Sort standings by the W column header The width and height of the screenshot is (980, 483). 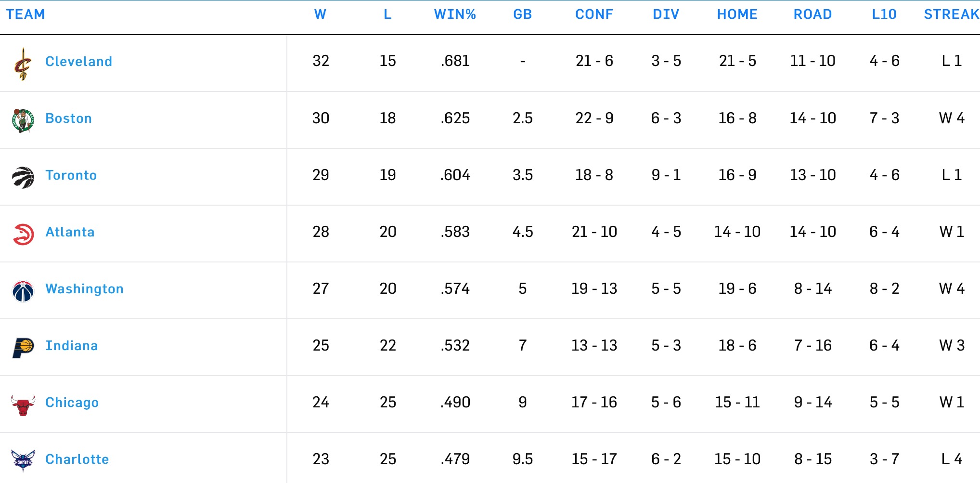(x=320, y=14)
